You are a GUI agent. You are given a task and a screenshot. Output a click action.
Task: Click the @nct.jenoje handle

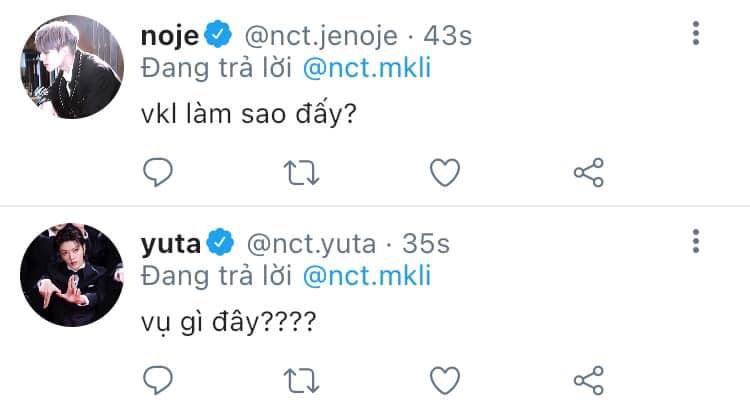[321, 36]
